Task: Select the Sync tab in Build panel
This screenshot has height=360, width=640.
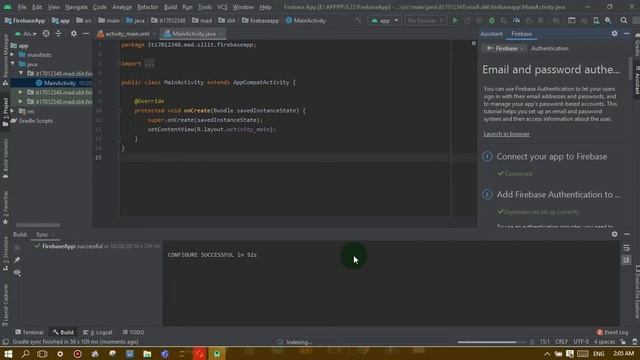Action: [42, 234]
